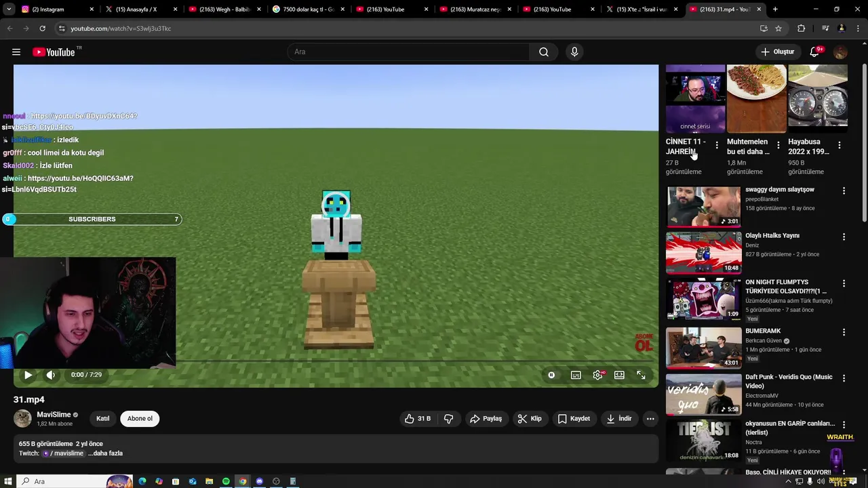
Task: Open File Explorer from the taskbar
Action: (x=209, y=481)
